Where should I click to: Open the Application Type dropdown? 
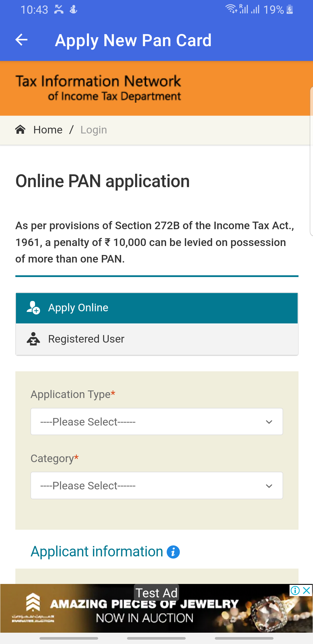pyautogui.click(x=157, y=422)
